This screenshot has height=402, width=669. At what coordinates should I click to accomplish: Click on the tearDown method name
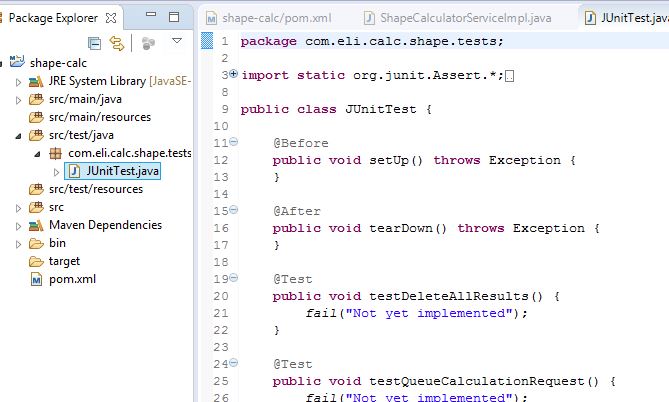401,228
